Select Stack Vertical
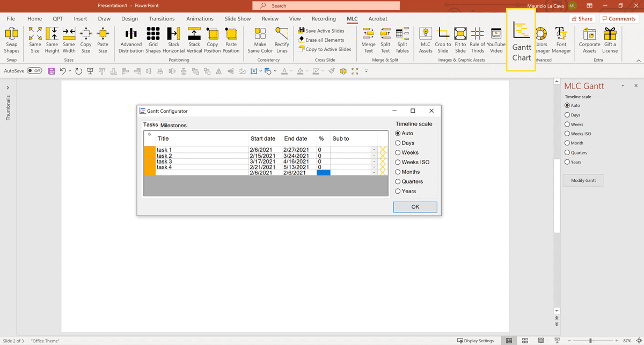 194,40
